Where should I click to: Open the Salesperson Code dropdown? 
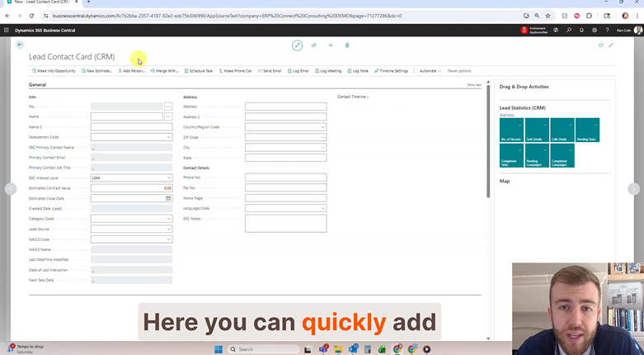click(x=168, y=137)
